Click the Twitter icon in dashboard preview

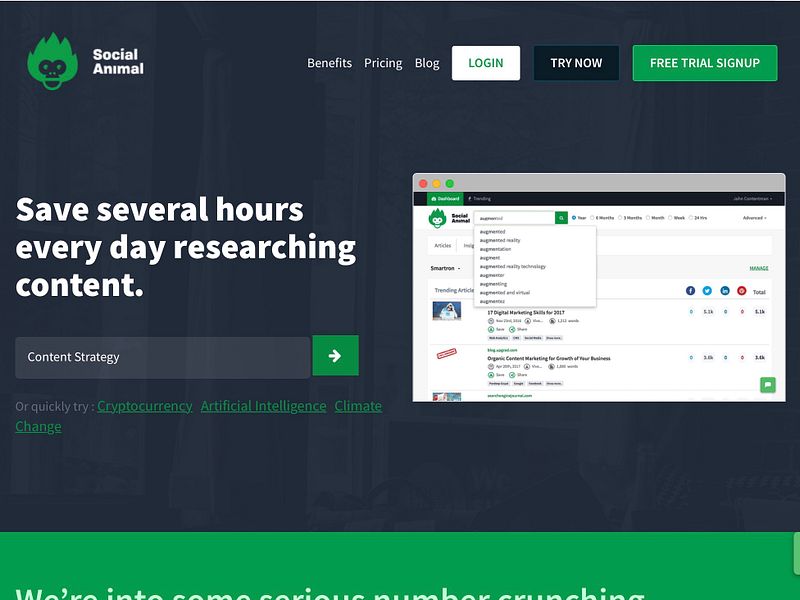pyautogui.click(x=707, y=290)
